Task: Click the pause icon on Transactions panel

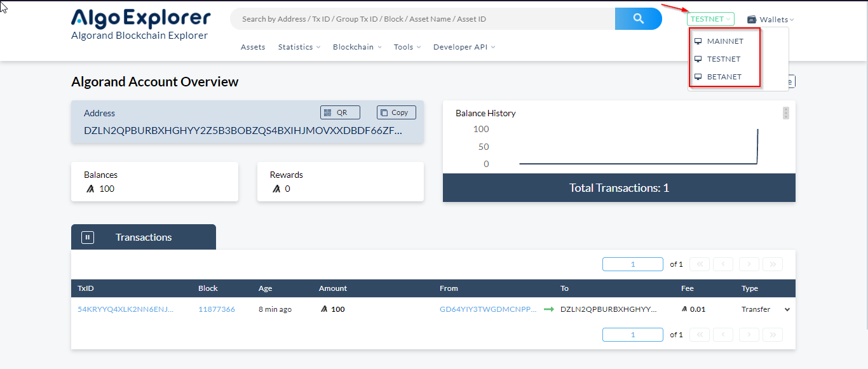Action: [87, 236]
